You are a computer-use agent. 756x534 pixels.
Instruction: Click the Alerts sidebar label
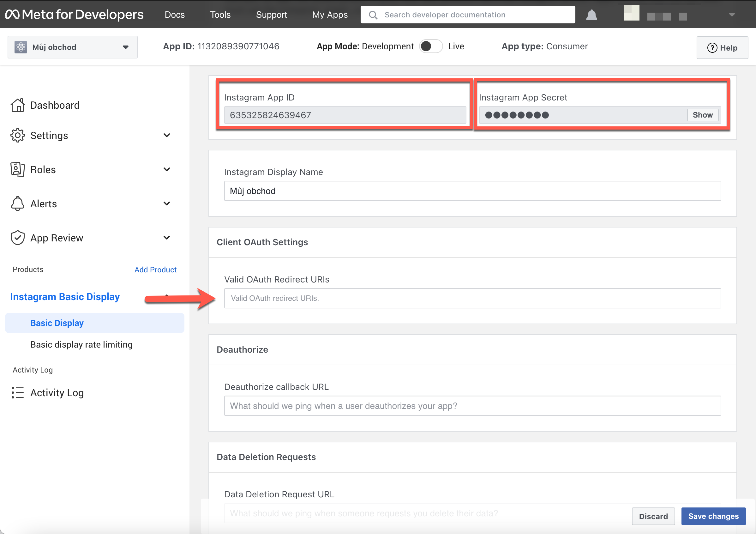[x=44, y=203]
